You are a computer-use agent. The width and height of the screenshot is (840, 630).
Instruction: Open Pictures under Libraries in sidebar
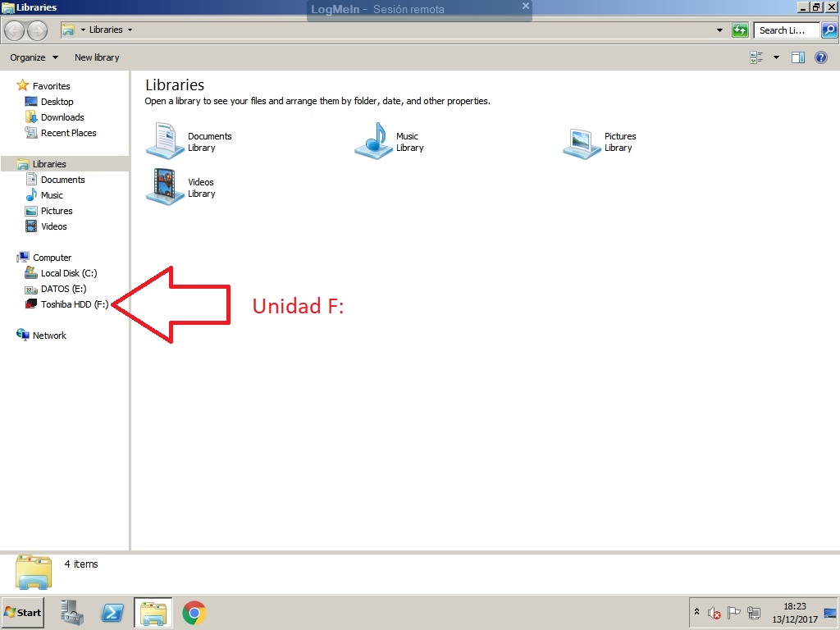(48, 211)
